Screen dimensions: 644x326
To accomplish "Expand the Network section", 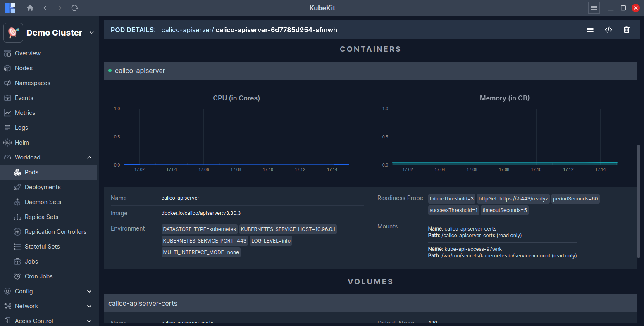I will 89,306.
